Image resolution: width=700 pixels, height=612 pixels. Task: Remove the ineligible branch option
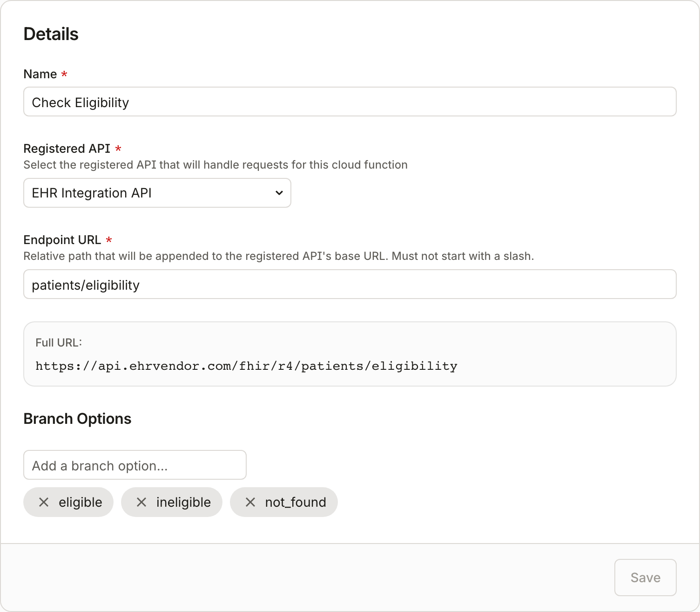tap(141, 502)
